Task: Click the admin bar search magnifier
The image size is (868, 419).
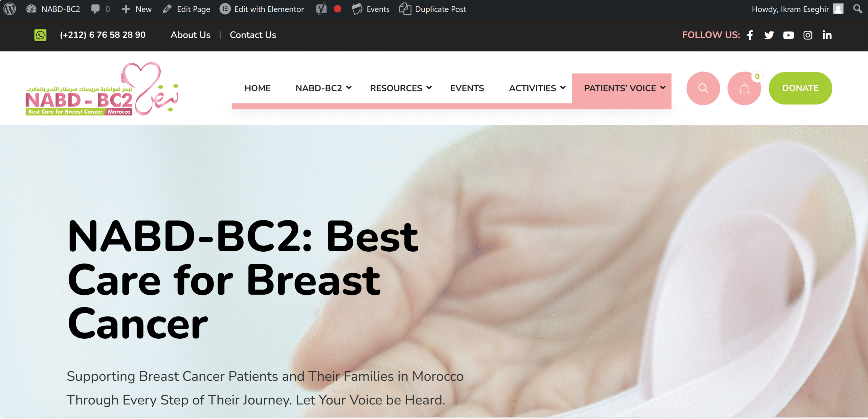Action: pos(857,9)
